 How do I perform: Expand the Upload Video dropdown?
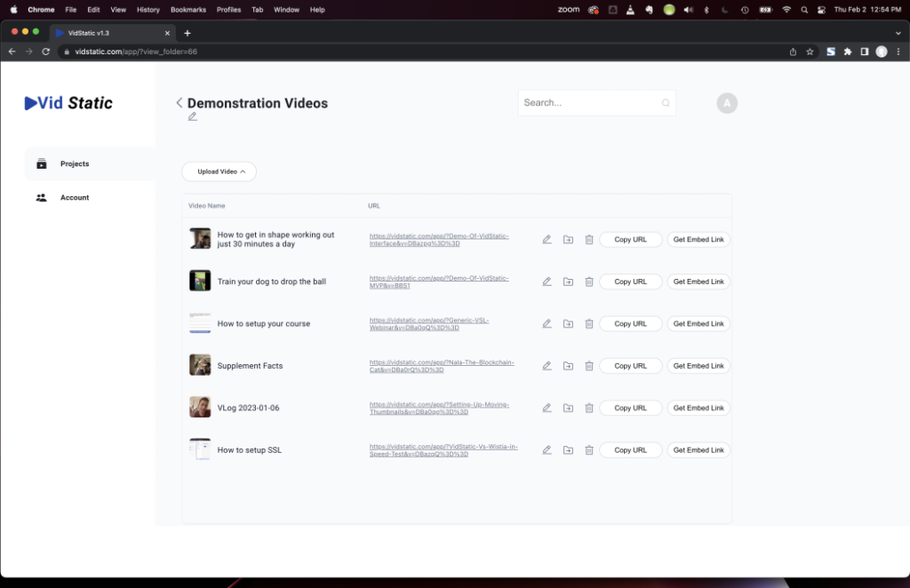219,171
